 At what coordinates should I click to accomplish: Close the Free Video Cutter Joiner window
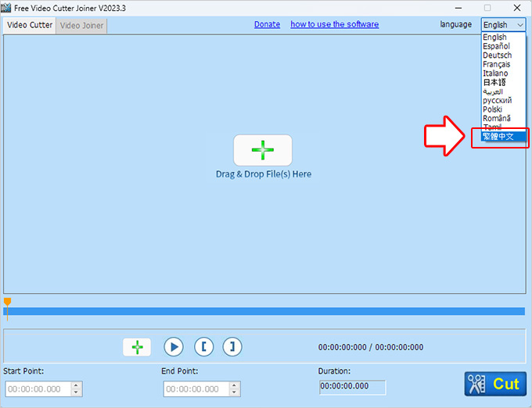pyautogui.click(x=517, y=8)
